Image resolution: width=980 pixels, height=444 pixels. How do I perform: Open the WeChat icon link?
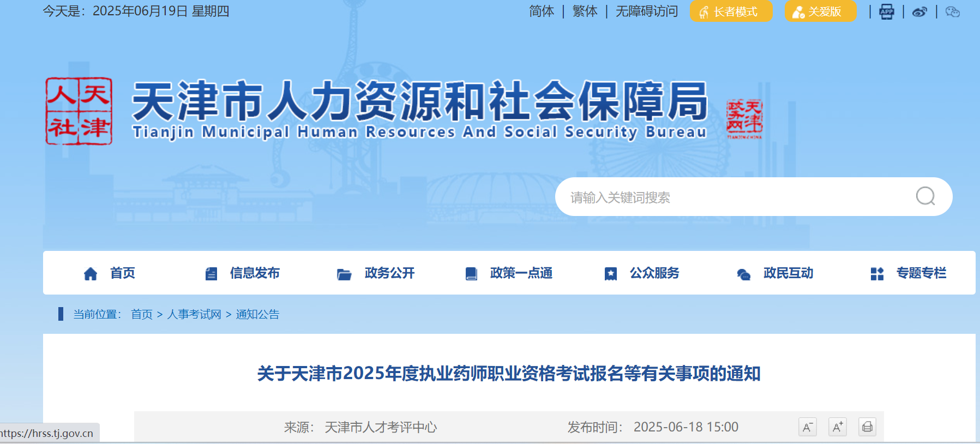(952, 11)
